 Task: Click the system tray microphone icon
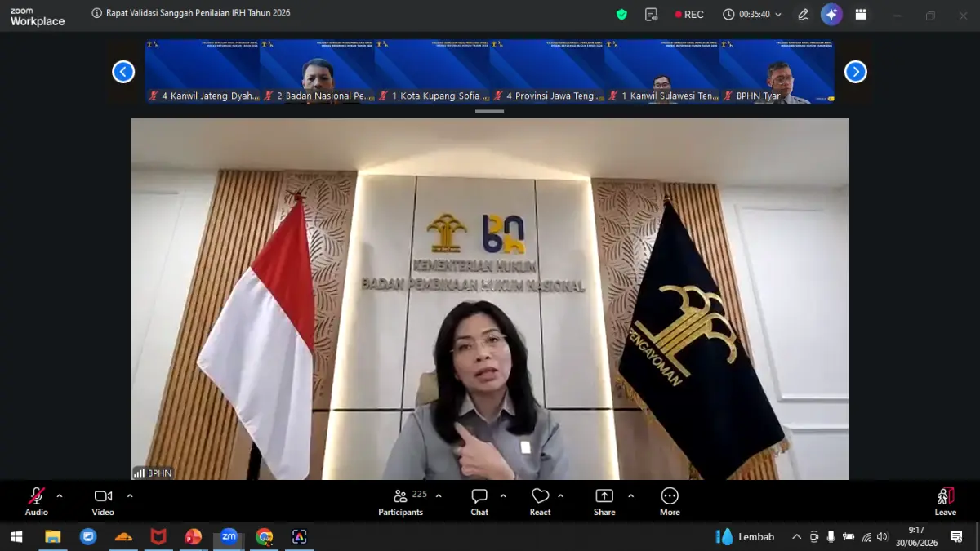click(x=831, y=536)
